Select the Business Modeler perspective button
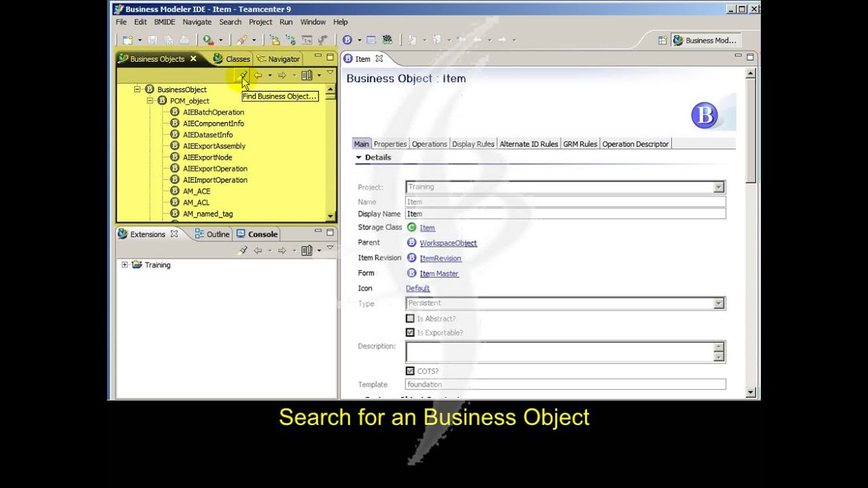Image resolution: width=868 pixels, height=488 pixels. 705,40
